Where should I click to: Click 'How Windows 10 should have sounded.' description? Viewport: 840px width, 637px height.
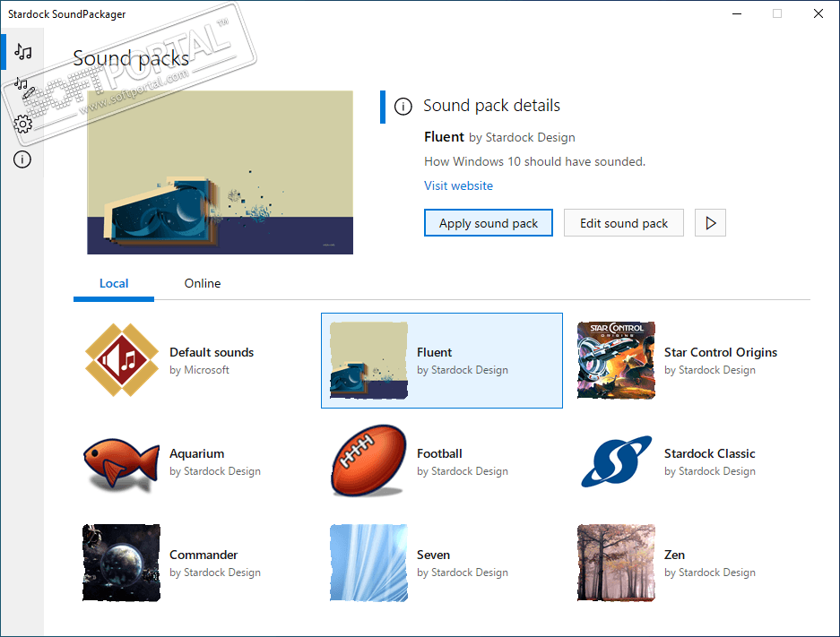pos(534,161)
